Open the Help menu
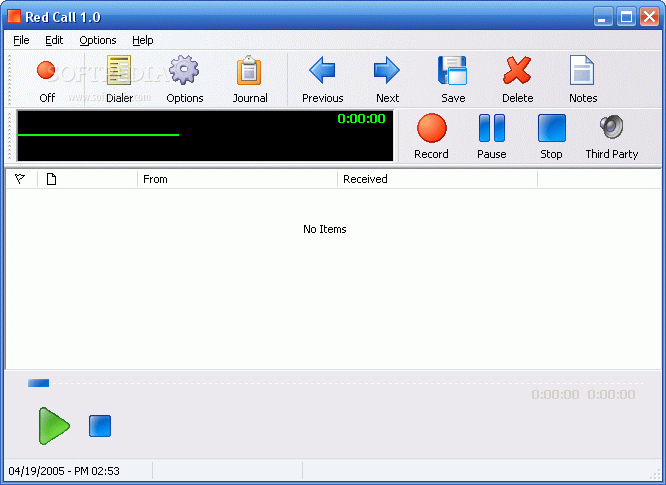This screenshot has width=666, height=485. tap(143, 40)
